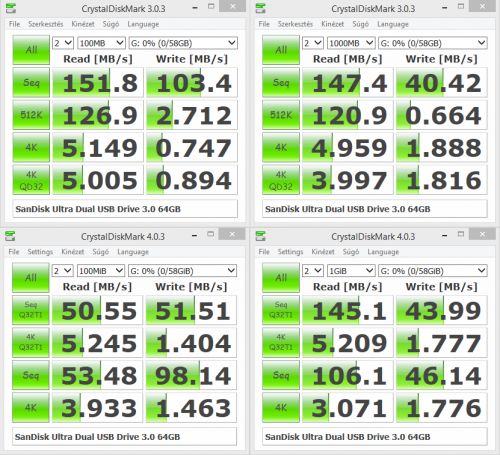The image size is (500, 455).
Task: Open 100MB test size dropdown
Action: tap(101, 43)
